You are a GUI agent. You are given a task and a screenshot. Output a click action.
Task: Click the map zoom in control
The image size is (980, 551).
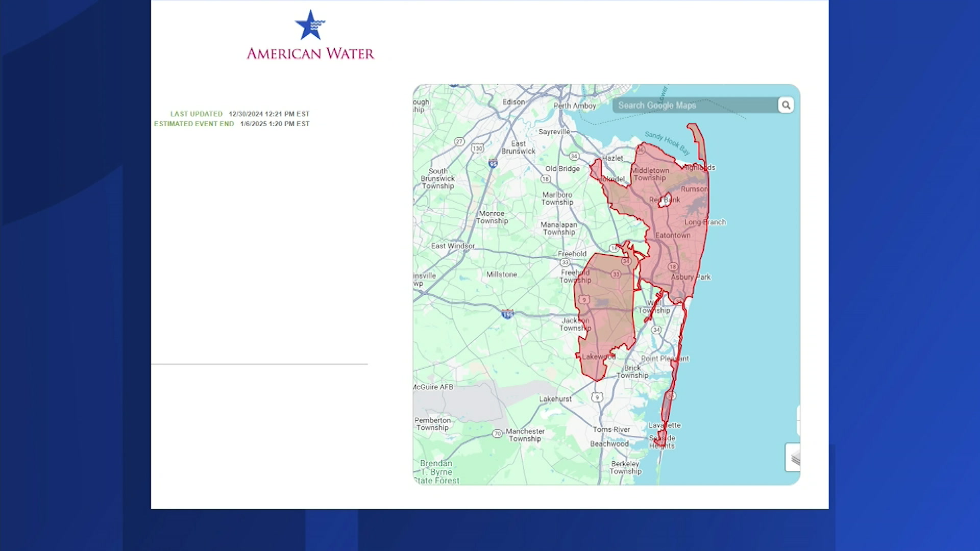pyautogui.click(x=798, y=413)
